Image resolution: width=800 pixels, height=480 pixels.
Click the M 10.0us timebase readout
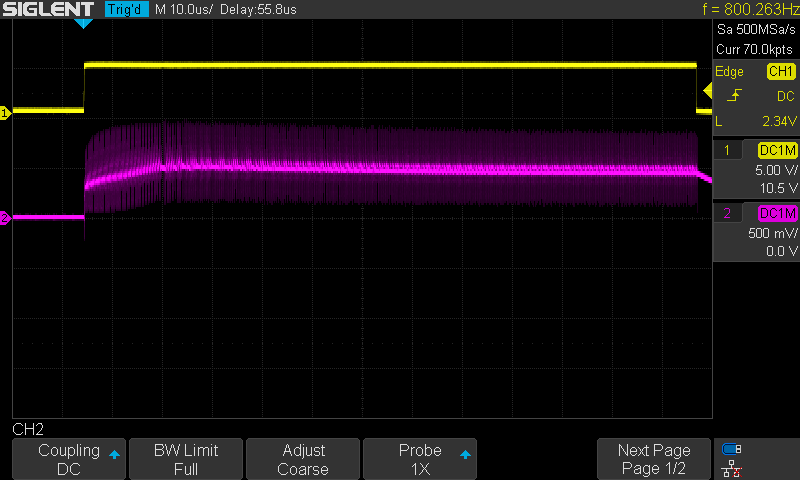pos(184,9)
